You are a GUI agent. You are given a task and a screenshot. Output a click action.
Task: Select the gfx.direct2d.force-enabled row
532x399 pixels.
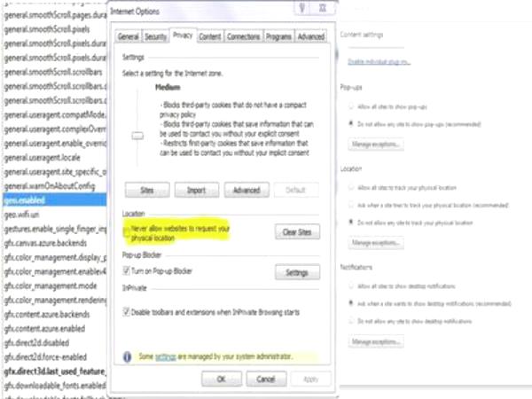pos(55,357)
